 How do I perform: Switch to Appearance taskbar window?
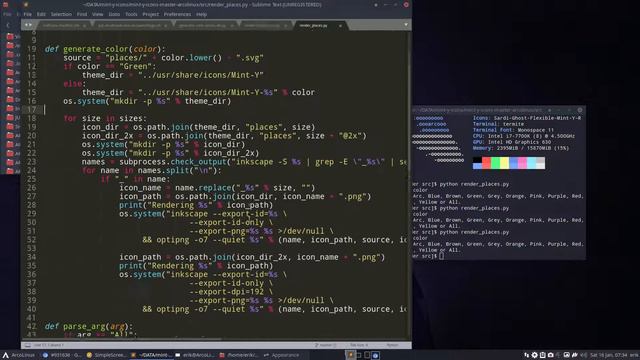tap(282, 355)
